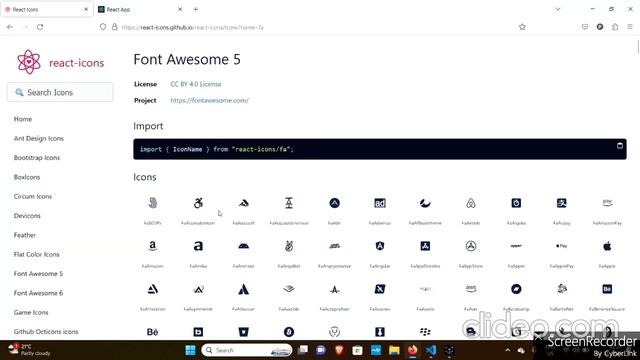Click the FaBitcoin round icon

pos(289,332)
